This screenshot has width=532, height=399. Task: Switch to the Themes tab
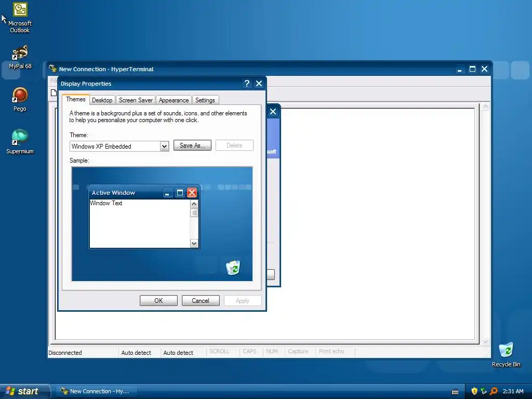click(76, 99)
